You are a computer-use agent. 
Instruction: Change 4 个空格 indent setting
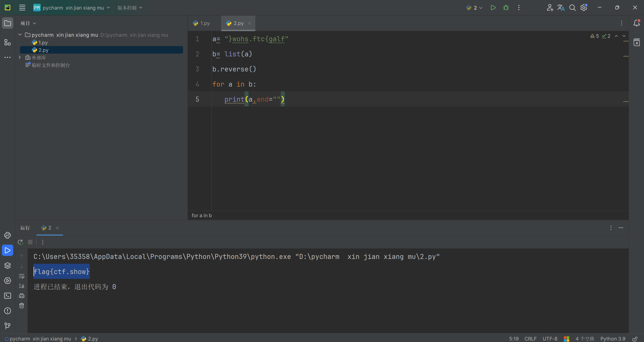tap(585, 339)
